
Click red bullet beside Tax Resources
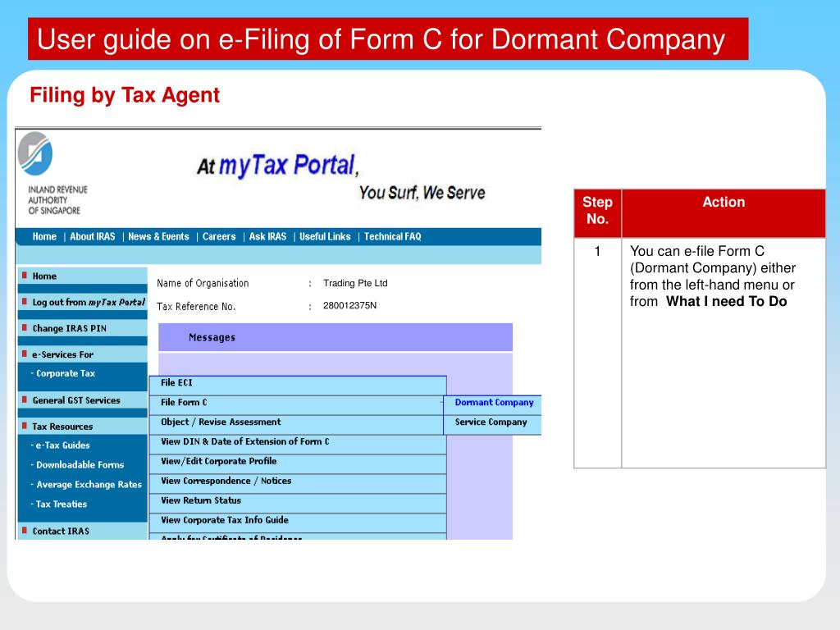(24, 426)
